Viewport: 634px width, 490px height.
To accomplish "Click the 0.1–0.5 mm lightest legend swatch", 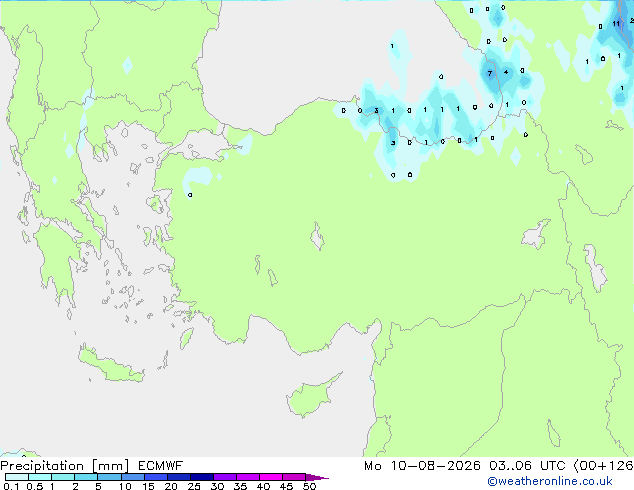I will [17, 477].
